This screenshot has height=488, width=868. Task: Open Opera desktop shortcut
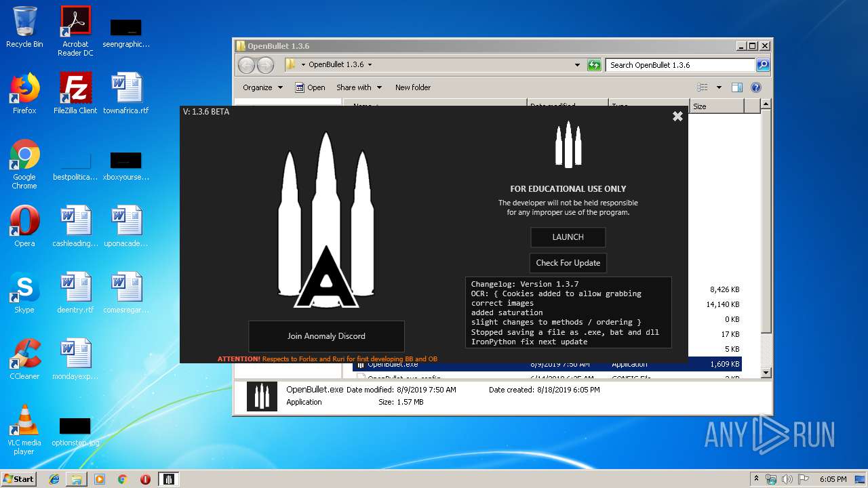[24, 226]
